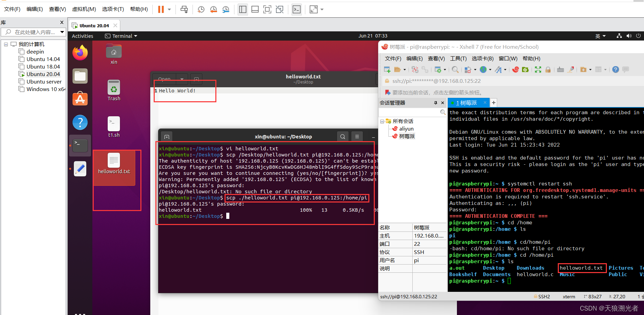This screenshot has height=315, width=644.
Task: Open the Xshell virtual keyboard icon
Action: coord(561,70)
